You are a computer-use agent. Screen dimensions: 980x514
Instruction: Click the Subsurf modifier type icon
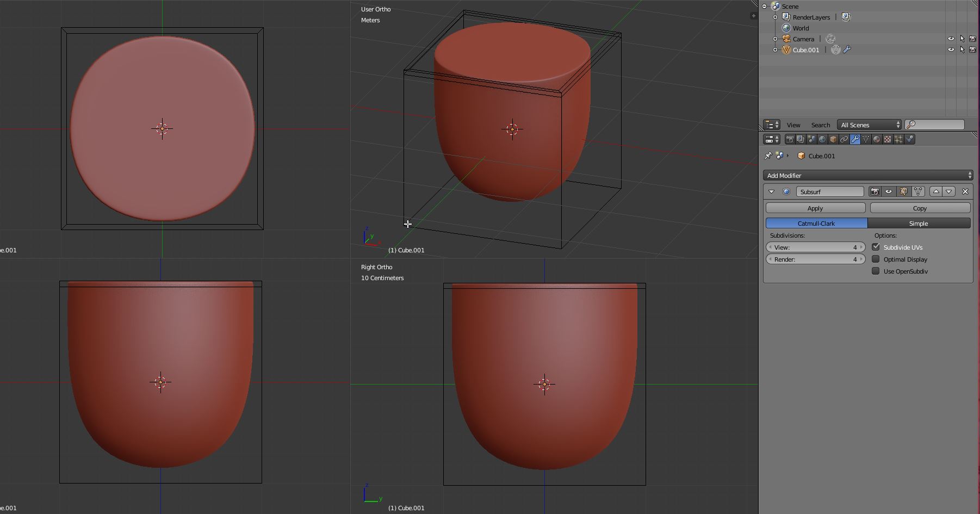point(786,192)
